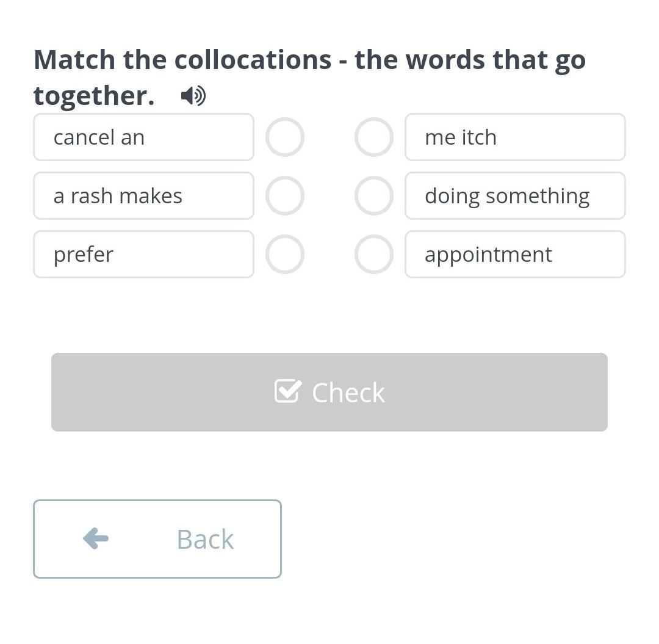Click 'words that go' in the instruction
The width and height of the screenshot is (659, 644).
click(495, 60)
